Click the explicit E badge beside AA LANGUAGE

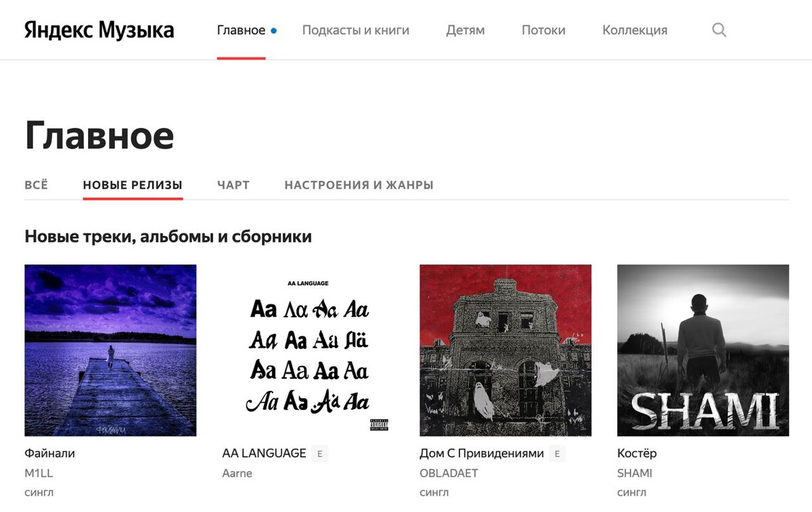(320, 454)
